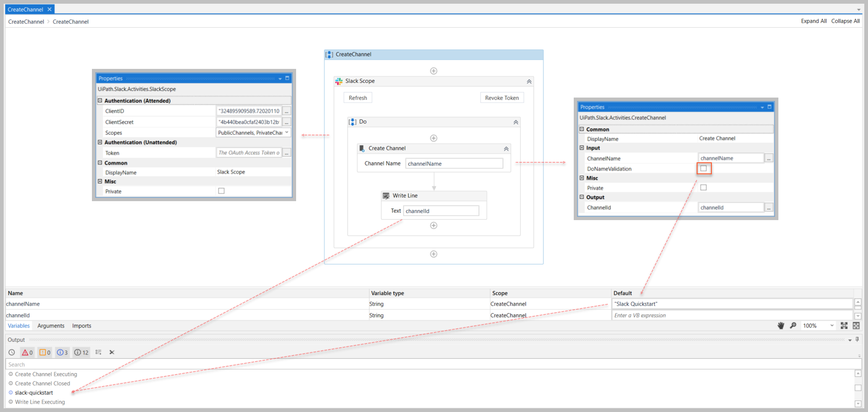The width and height of the screenshot is (868, 412).
Task: Click the Revoke Token button
Action: click(x=502, y=98)
